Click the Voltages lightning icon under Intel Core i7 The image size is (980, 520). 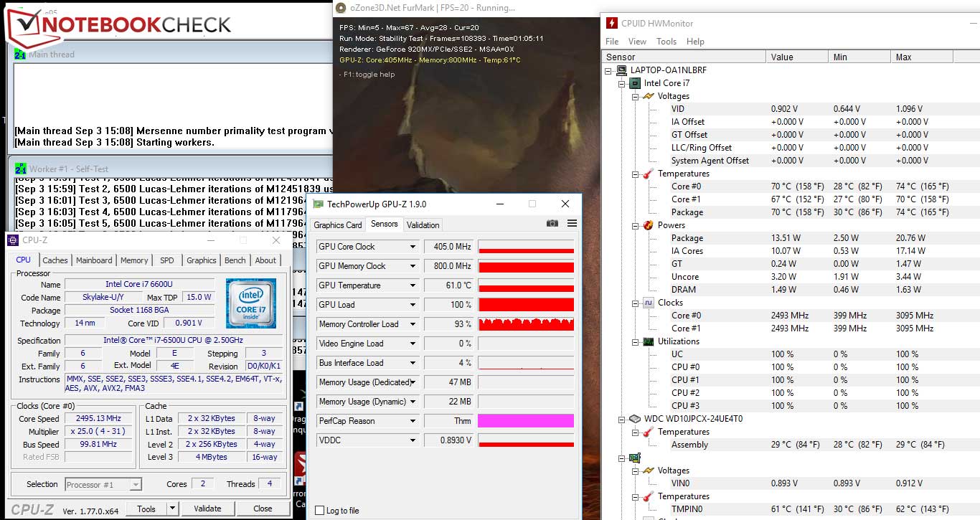648,96
